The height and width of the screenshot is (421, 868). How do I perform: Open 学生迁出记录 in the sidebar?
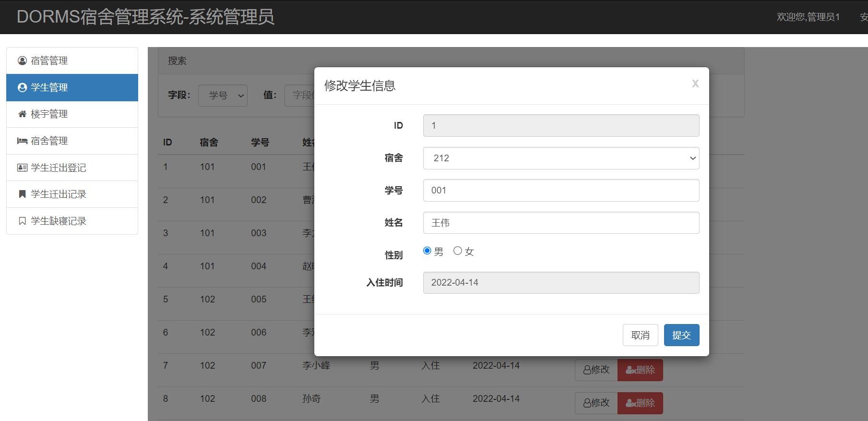[x=72, y=194]
